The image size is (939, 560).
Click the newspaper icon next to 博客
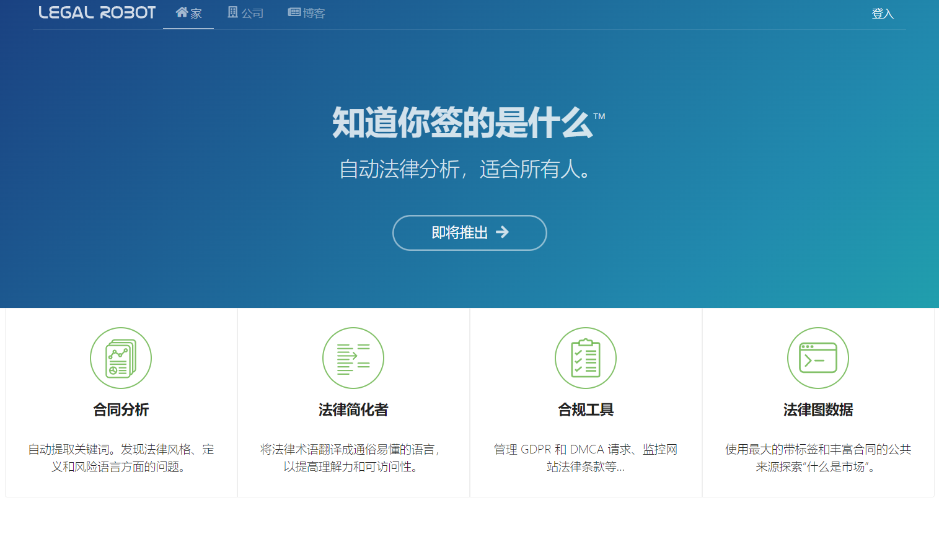293,11
